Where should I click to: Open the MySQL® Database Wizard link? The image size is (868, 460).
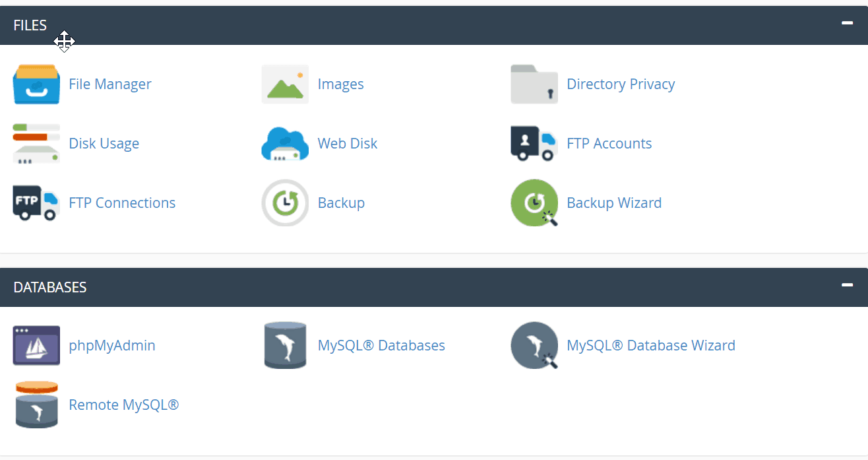651,345
